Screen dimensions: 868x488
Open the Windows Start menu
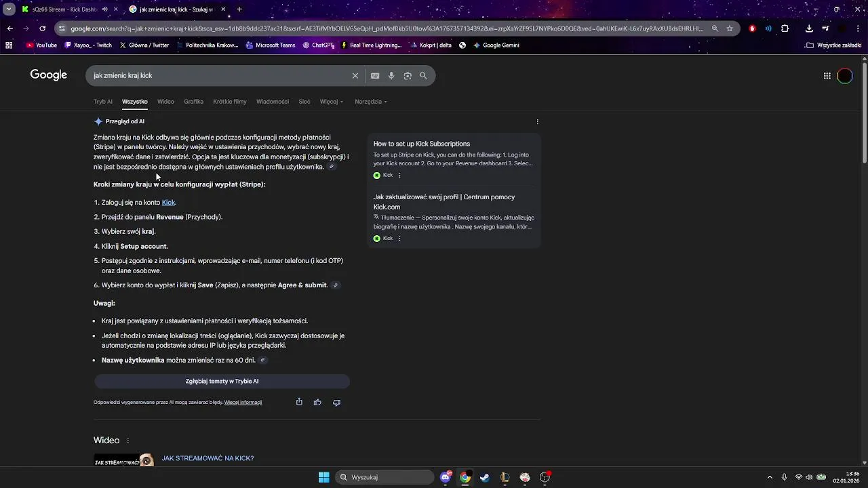[323, 477]
